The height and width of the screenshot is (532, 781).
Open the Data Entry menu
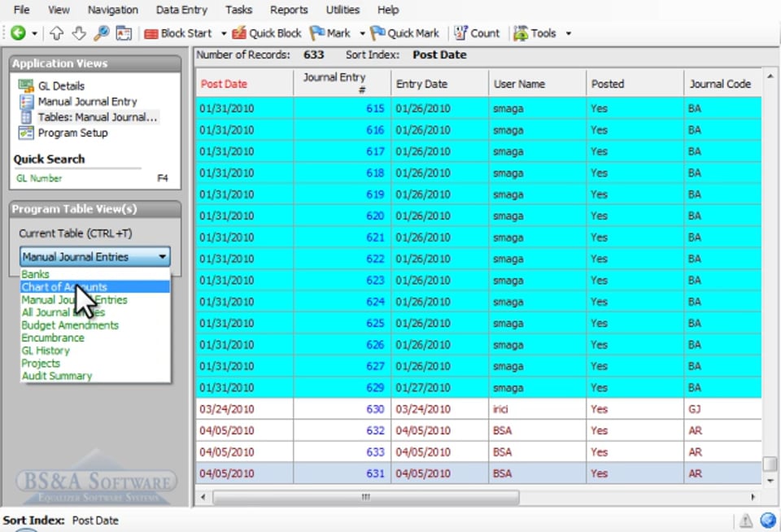click(x=181, y=10)
